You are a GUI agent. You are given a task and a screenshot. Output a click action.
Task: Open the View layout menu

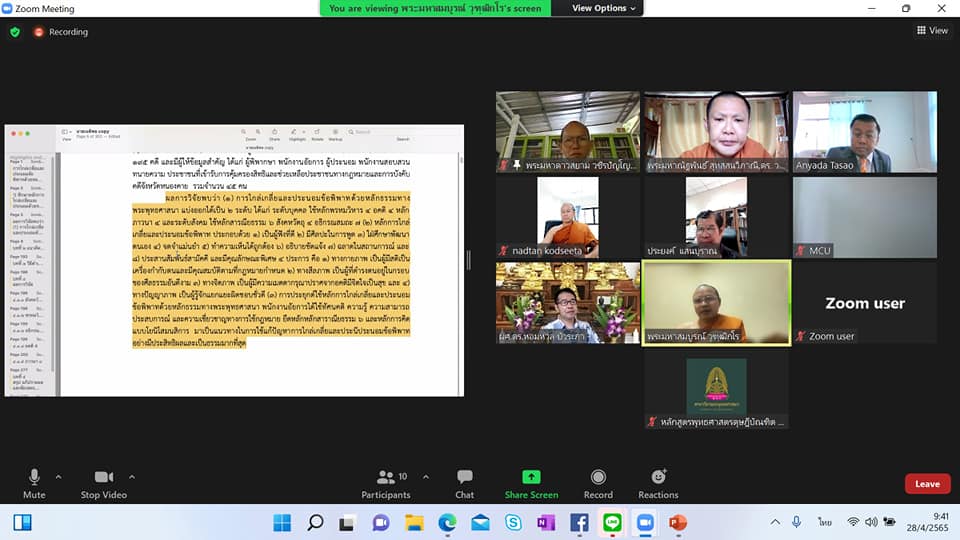tap(932, 30)
